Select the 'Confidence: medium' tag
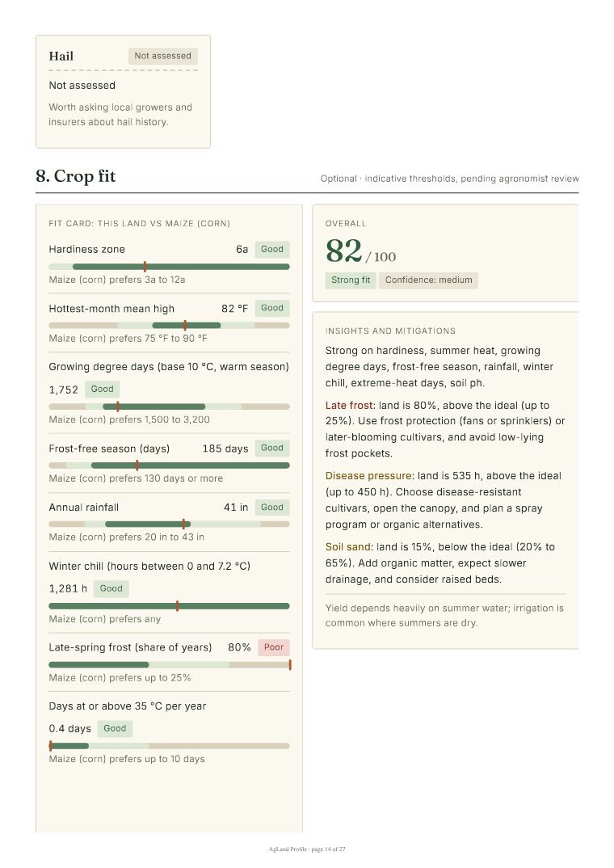Viewport: 614px width, 868px height. (429, 280)
